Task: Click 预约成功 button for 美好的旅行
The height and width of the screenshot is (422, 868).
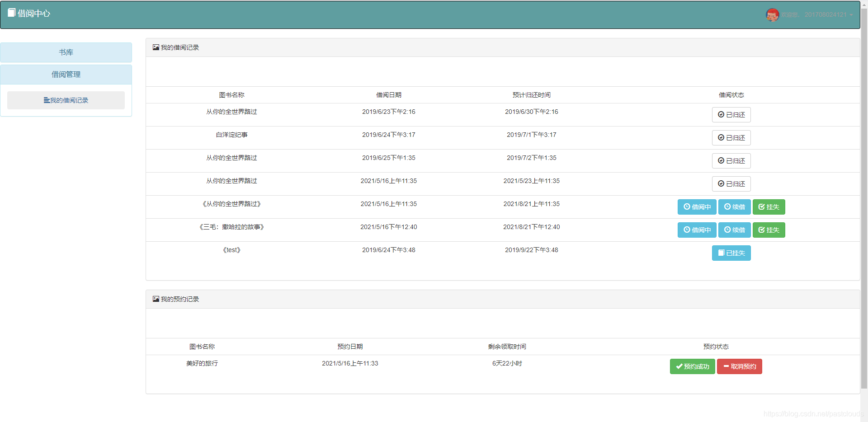Action: [x=692, y=366]
